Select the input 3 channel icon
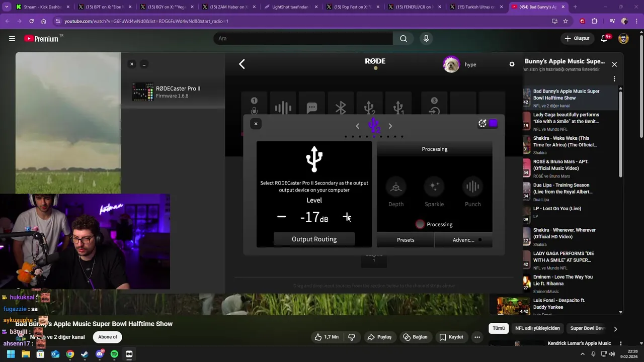The image size is (644, 362). [434, 107]
